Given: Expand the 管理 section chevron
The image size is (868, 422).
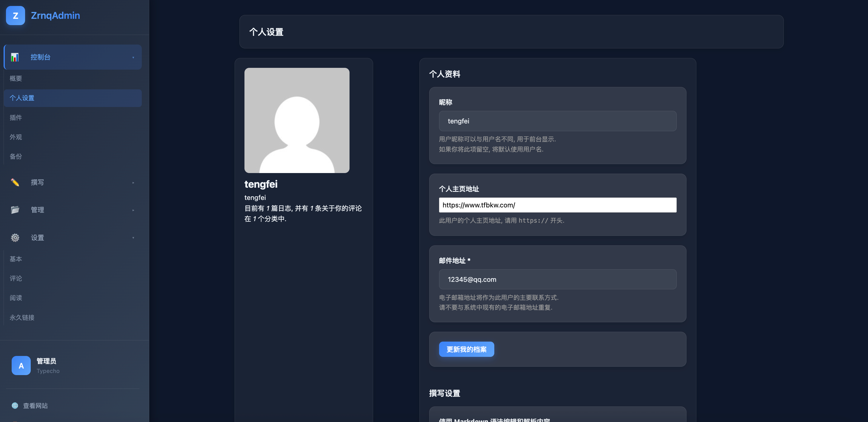Looking at the screenshot, I should (x=133, y=210).
